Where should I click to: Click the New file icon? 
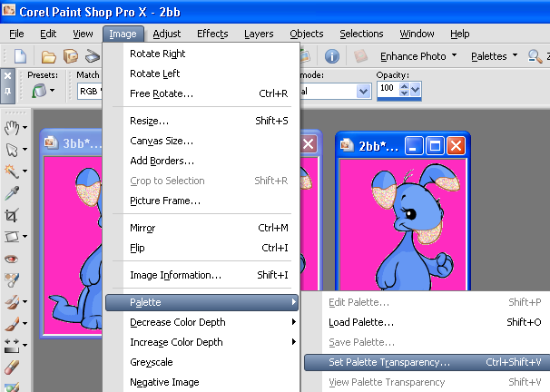click(x=20, y=56)
